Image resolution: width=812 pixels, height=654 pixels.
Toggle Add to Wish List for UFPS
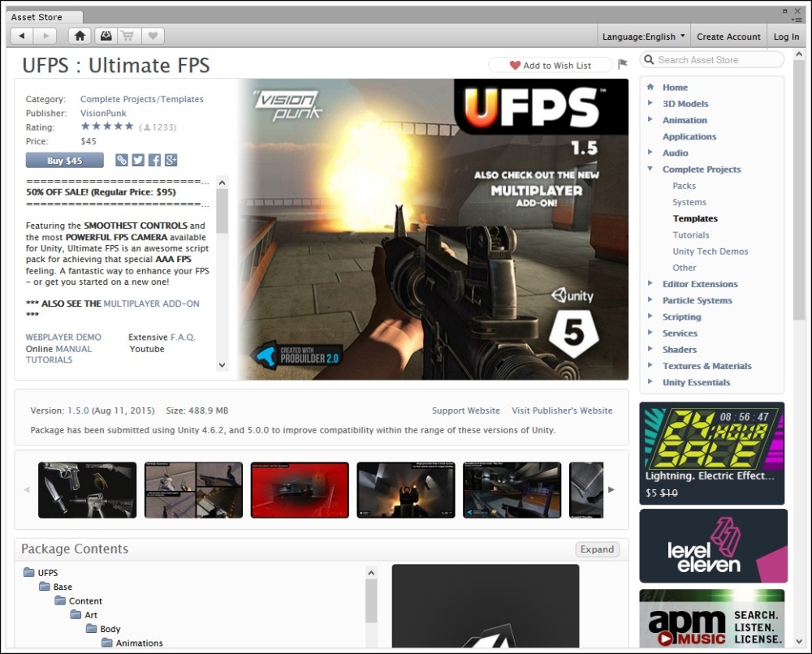coord(551,65)
